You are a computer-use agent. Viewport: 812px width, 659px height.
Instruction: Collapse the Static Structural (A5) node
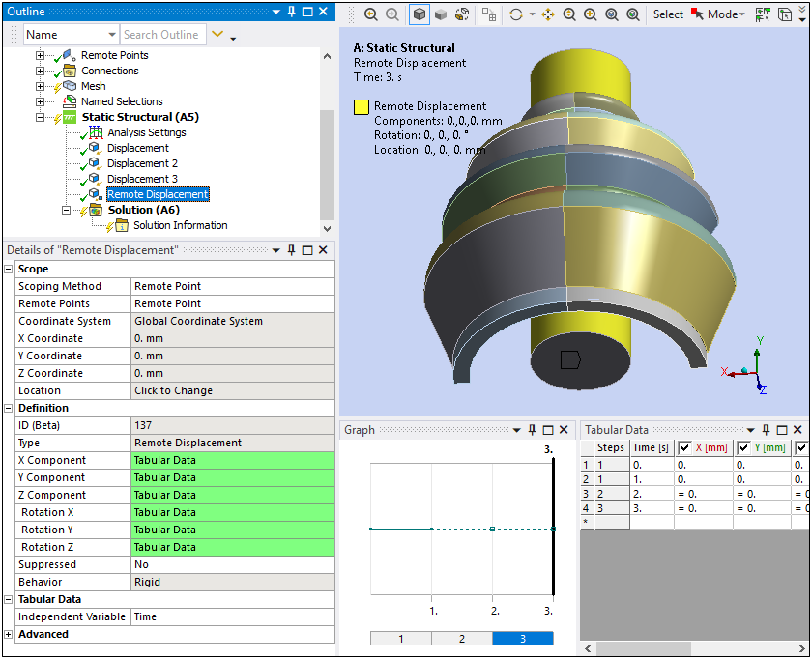40,117
